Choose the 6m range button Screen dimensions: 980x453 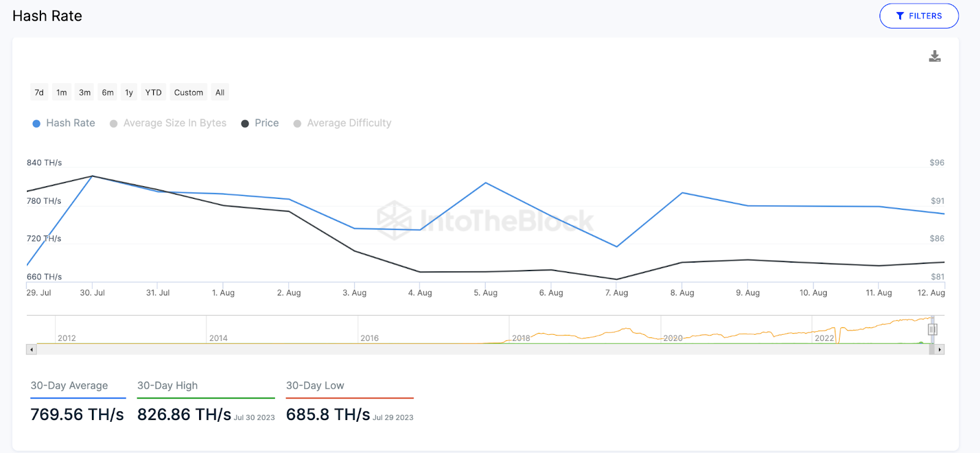click(x=108, y=92)
